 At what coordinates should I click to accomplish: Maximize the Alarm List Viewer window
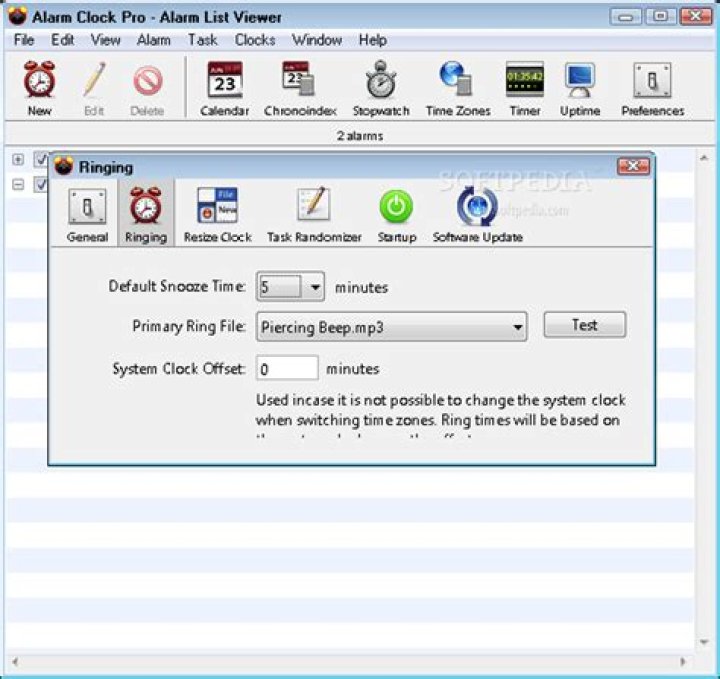(x=660, y=17)
